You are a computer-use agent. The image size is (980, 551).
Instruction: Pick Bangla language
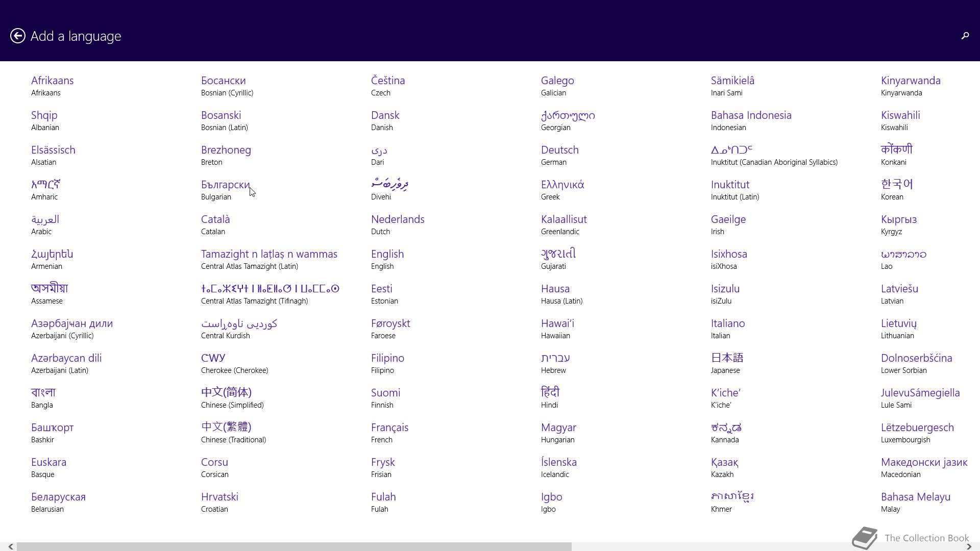(x=43, y=398)
